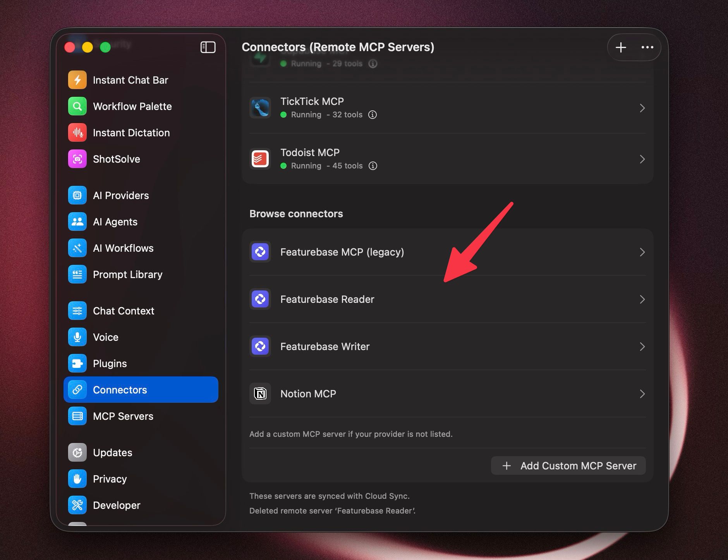The height and width of the screenshot is (560, 728).
Task: Click the Plugins puzzle icon
Action: 77,364
